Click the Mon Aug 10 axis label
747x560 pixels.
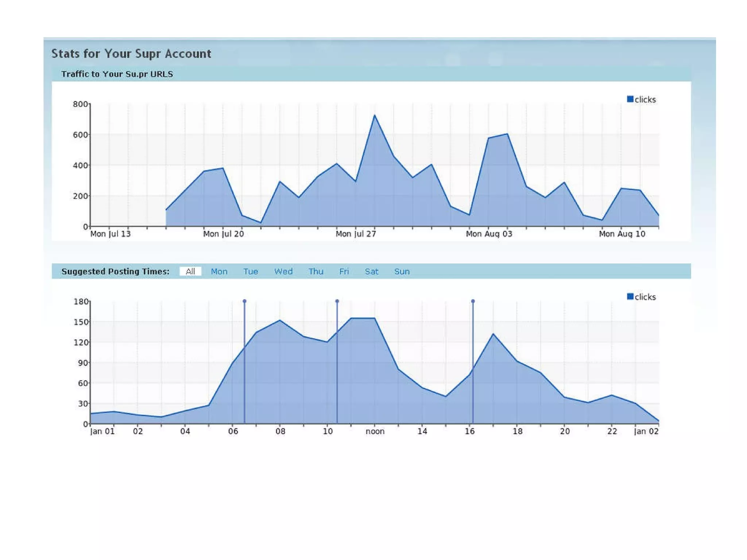click(x=622, y=234)
